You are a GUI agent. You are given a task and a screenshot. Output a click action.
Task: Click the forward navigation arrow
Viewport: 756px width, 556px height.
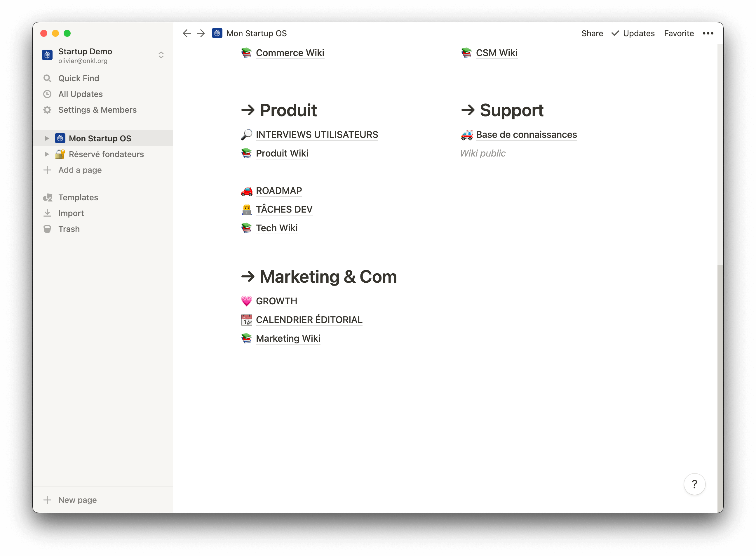coord(201,33)
